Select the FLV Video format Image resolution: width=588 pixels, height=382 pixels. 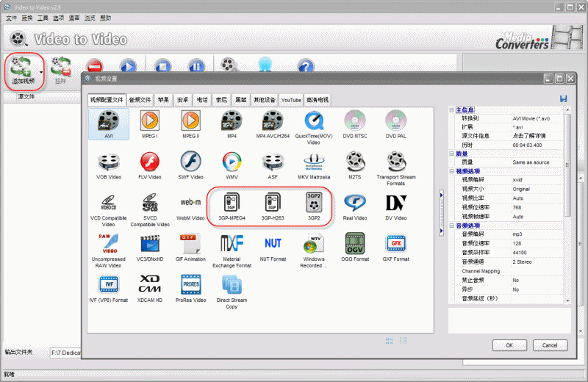(x=150, y=166)
